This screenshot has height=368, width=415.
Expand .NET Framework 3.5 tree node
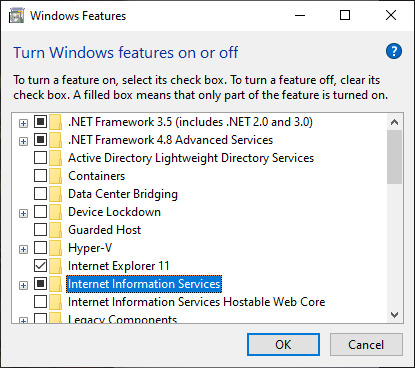pos(23,124)
